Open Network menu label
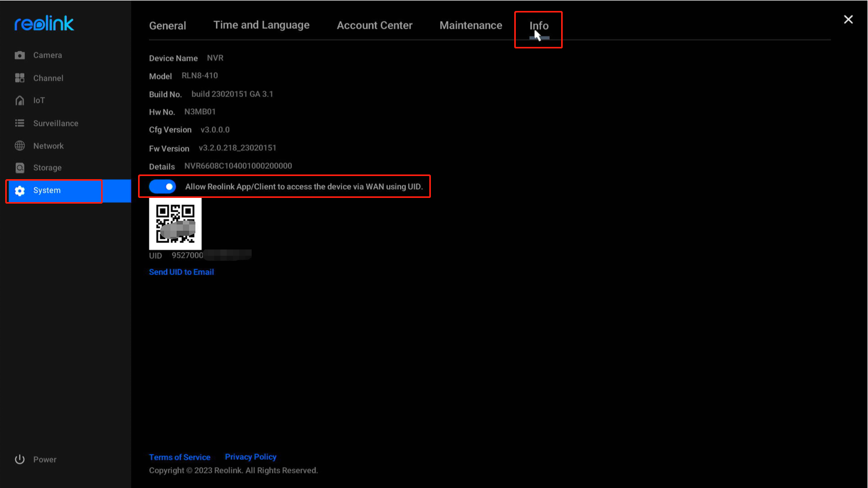Viewport: 868px width, 488px height. pyautogui.click(x=48, y=146)
